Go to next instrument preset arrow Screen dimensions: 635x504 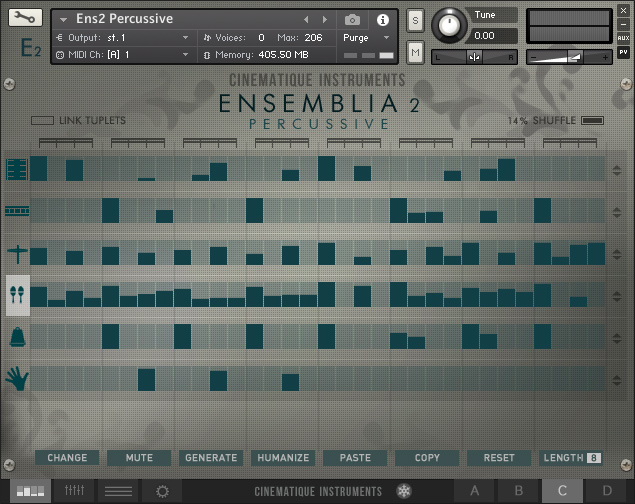[x=325, y=19]
